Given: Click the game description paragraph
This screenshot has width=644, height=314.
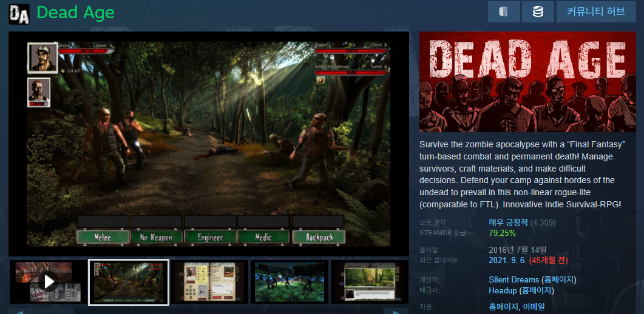Looking at the screenshot, I should pyautogui.click(x=523, y=175).
